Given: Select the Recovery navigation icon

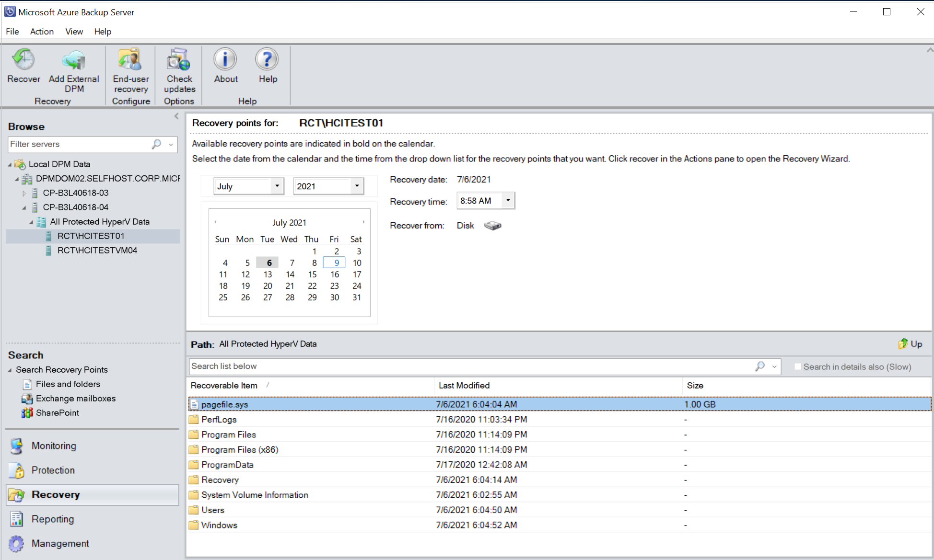Looking at the screenshot, I should point(17,495).
